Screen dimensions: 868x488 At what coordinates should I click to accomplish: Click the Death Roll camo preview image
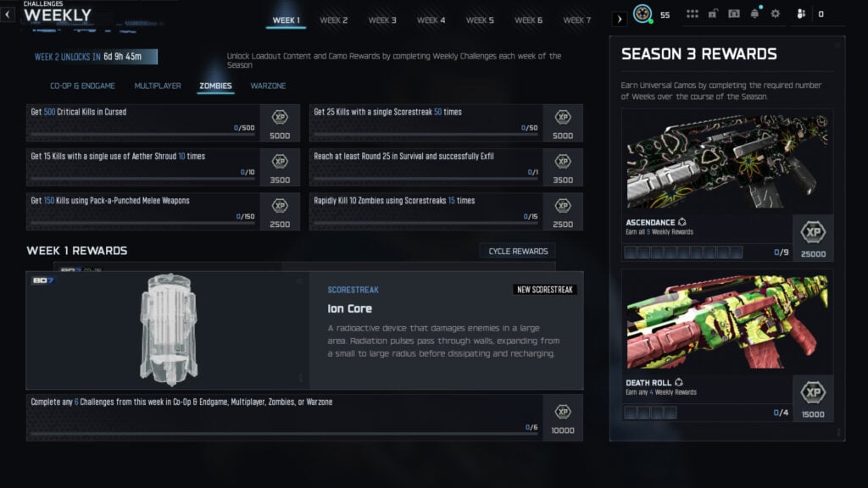[x=726, y=322]
